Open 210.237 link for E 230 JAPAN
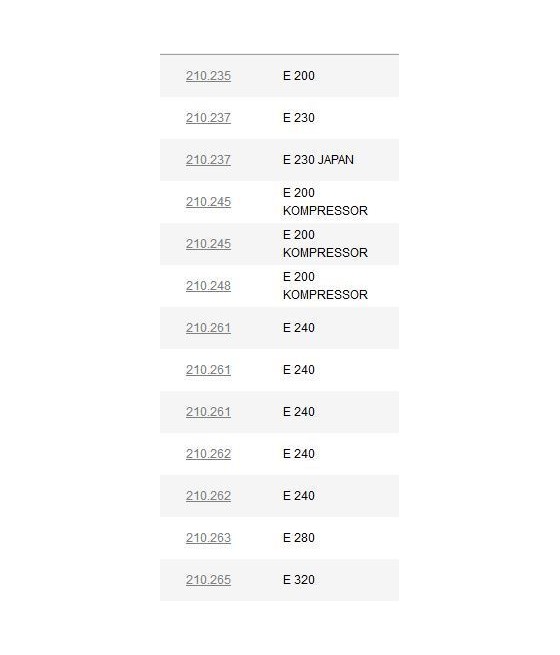The image size is (560, 655). click(x=208, y=160)
